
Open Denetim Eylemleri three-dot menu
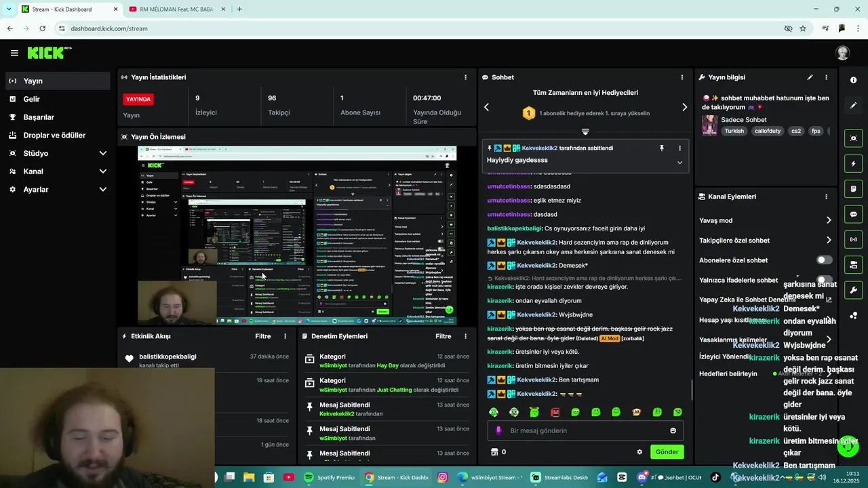click(x=465, y=336)
